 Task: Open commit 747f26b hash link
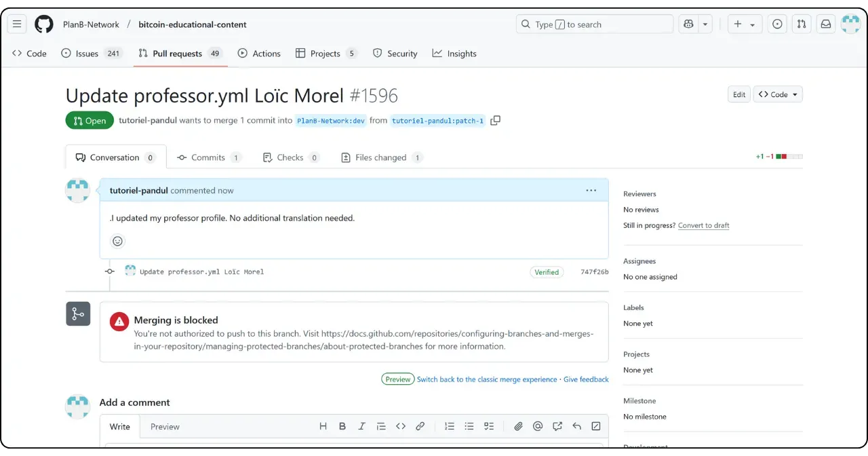pos(594,272)
